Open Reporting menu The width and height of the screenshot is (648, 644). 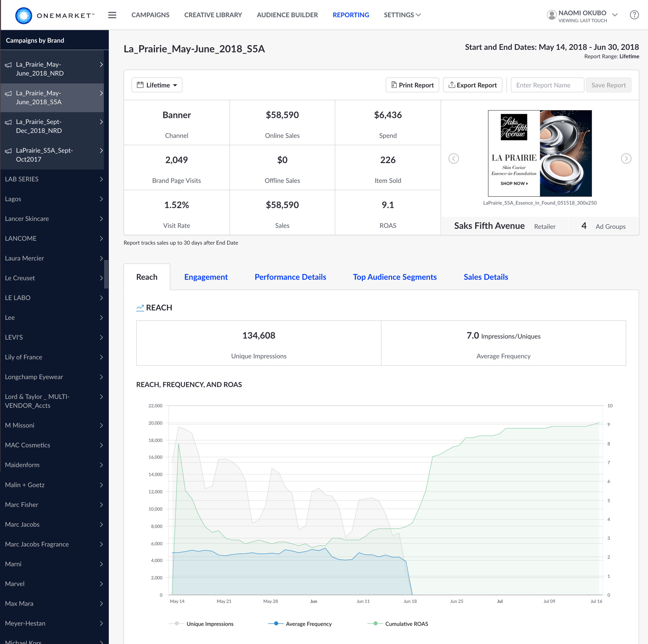[x=351, y=15]
